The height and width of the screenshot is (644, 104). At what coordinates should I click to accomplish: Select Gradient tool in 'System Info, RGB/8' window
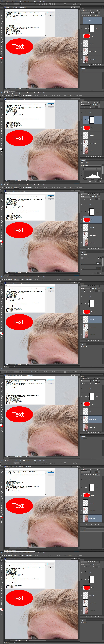[2, 310]
